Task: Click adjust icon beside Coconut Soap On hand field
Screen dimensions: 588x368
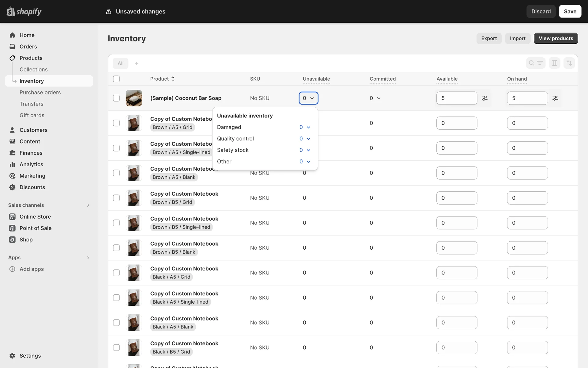Action: pyautogui.click(x=555, y=98)
